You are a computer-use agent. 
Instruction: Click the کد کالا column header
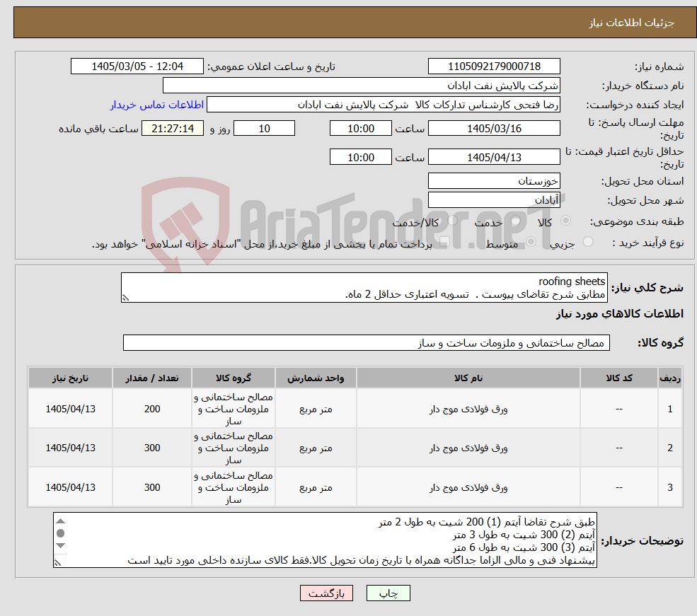pyautogui.click(x=618, y=378)
